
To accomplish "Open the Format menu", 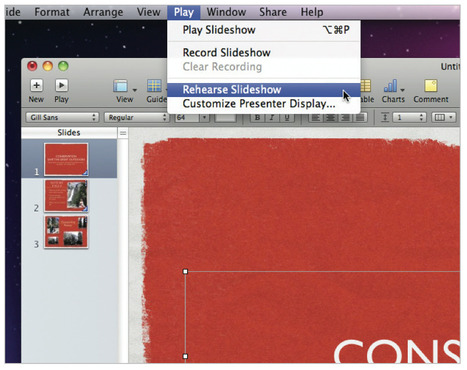I will 52,12.
